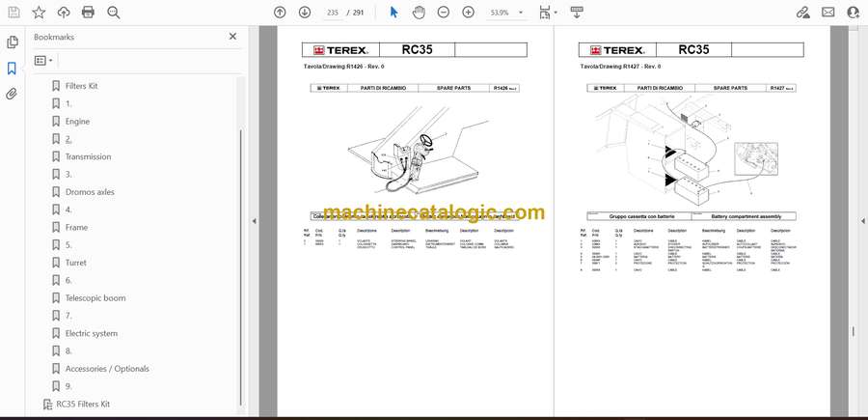
Task: Print the document
Action: 88,13
